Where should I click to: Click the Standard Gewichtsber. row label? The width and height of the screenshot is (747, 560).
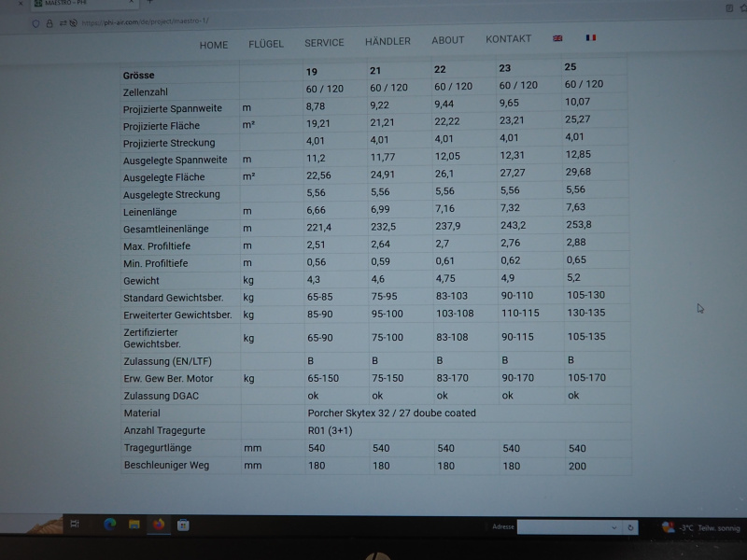[x=173, y=298]
